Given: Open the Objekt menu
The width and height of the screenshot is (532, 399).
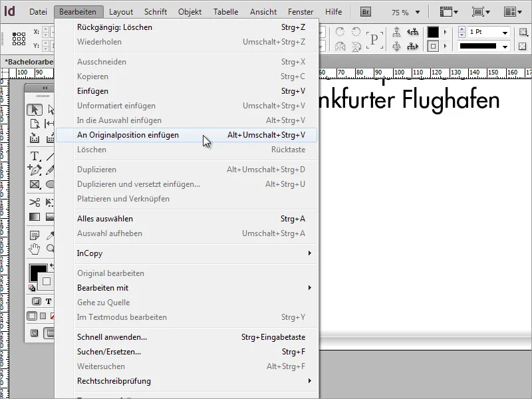Looking at the screenshot, I should click(190, 12).
